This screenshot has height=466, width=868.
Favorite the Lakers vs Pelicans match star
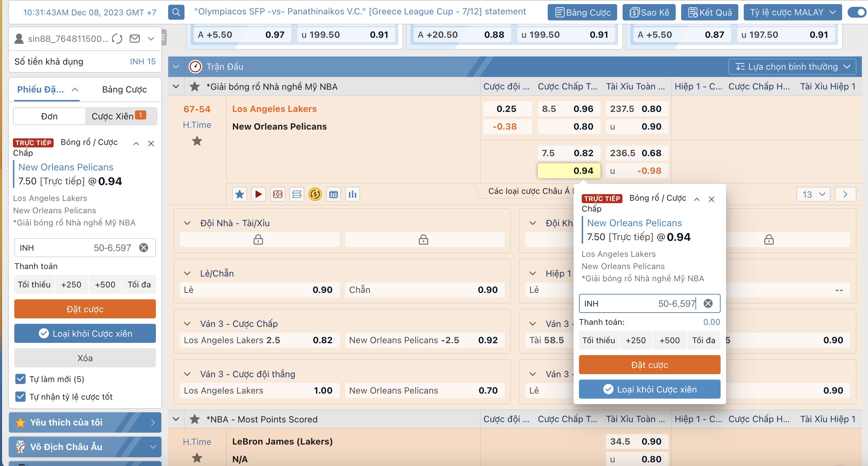tap(197, 141)
